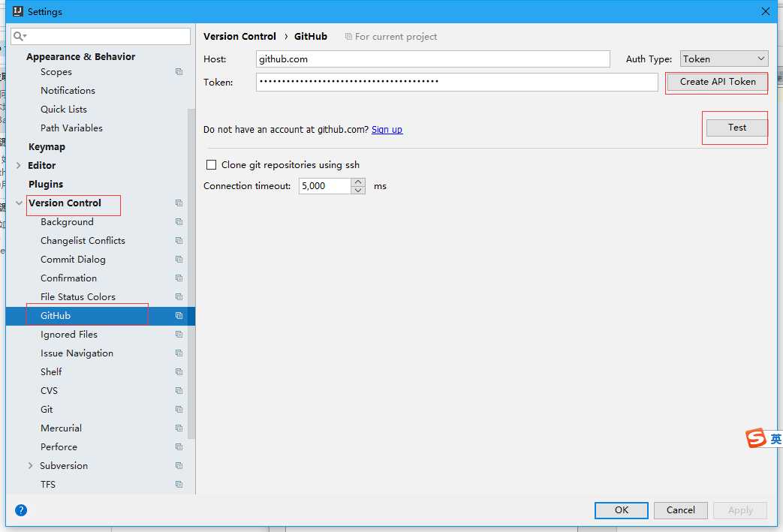This screenshot has width=783, height=532.
Task: Select Shelf item
Action: [51, 372]
